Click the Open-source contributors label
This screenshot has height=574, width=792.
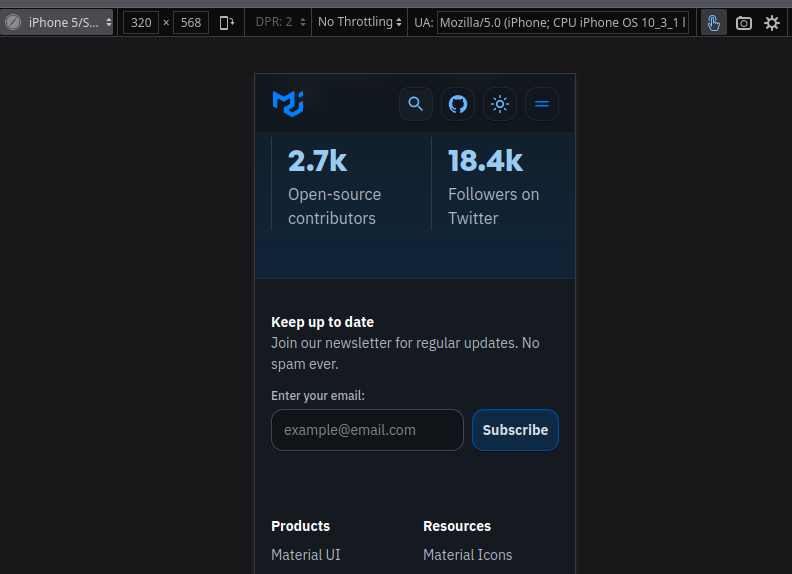click(x=334, y=206)
